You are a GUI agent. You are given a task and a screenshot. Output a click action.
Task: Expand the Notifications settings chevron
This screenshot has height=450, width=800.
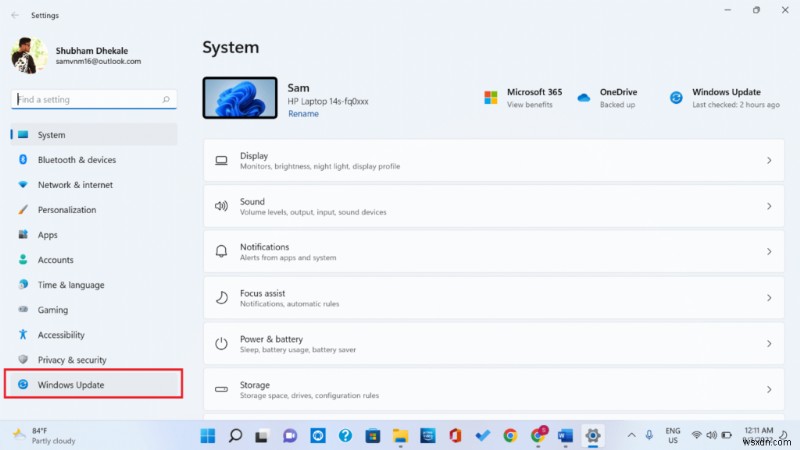click(x=769, y=252)
